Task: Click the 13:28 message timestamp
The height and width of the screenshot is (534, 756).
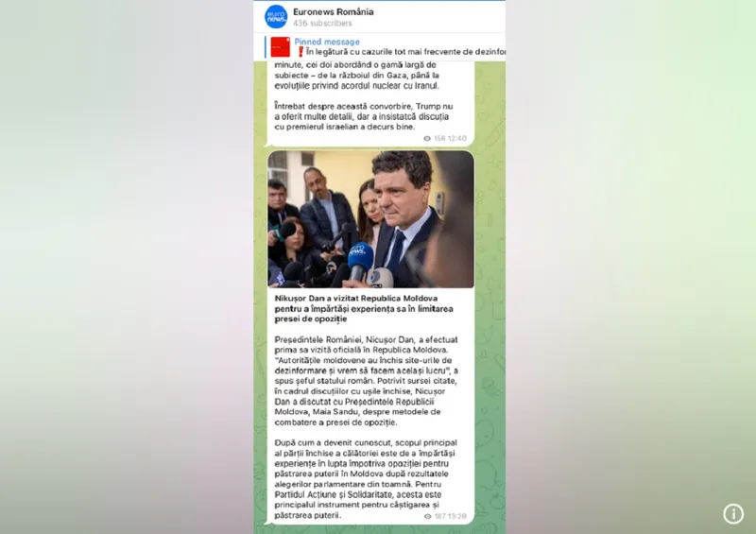Action: pyautogui.click(x=457, y=516)
